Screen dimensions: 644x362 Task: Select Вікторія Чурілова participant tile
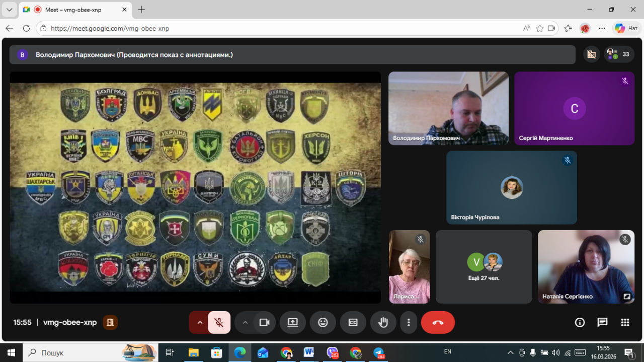coord(512,187)
